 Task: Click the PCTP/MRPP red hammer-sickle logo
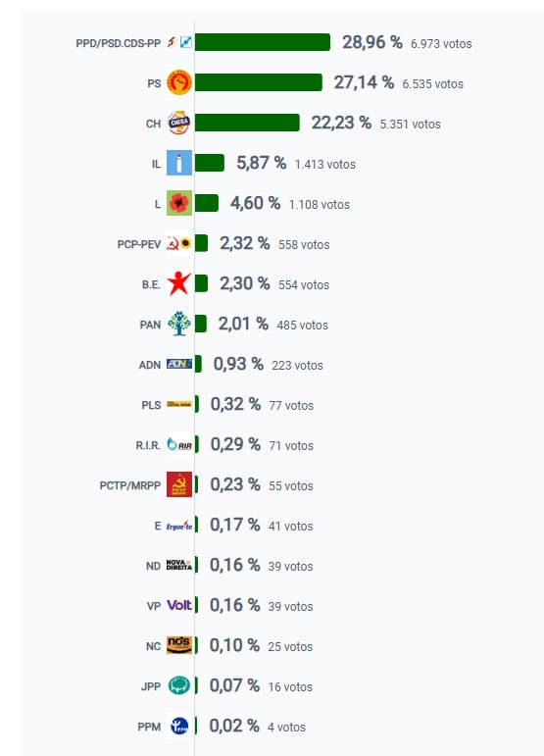click(179, 484)
